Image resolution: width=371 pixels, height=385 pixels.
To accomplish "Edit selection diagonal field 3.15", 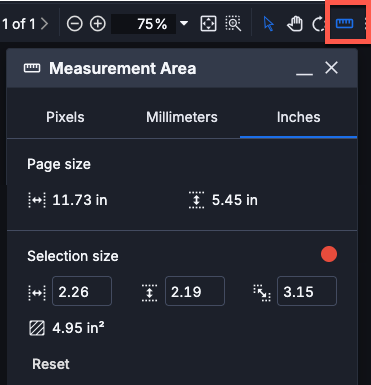I will click(x=307, y=291).
